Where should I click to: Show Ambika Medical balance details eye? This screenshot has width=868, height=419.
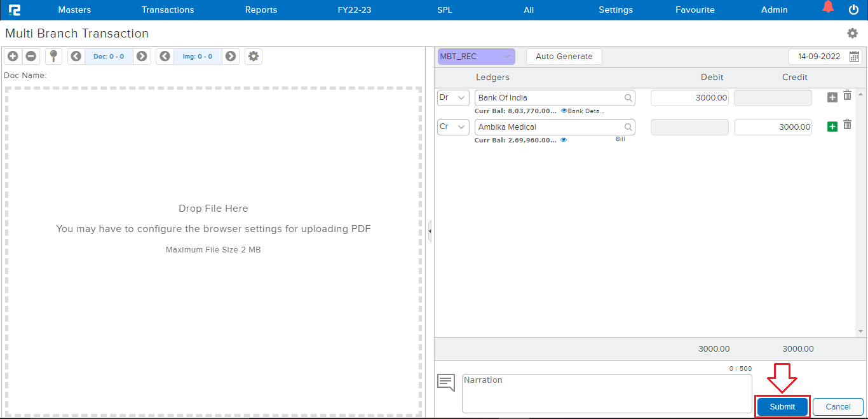pyautogui.click(x=564, y=140)
